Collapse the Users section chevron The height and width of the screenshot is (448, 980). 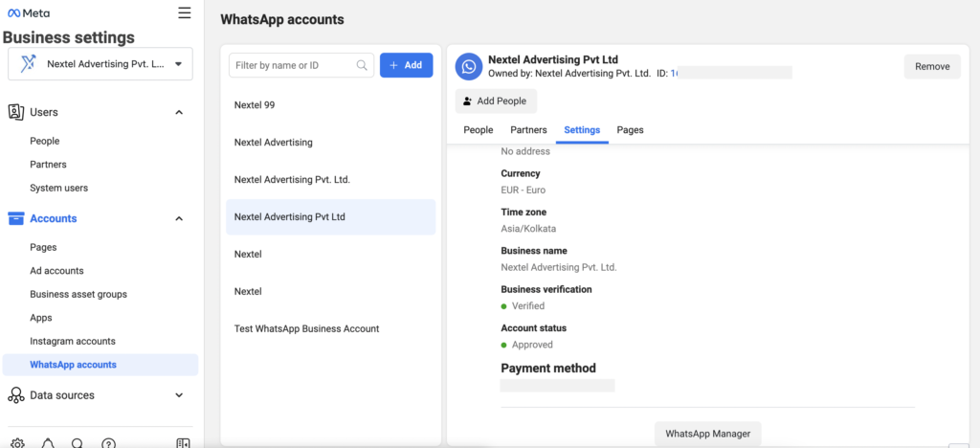(x=179, y=112)
